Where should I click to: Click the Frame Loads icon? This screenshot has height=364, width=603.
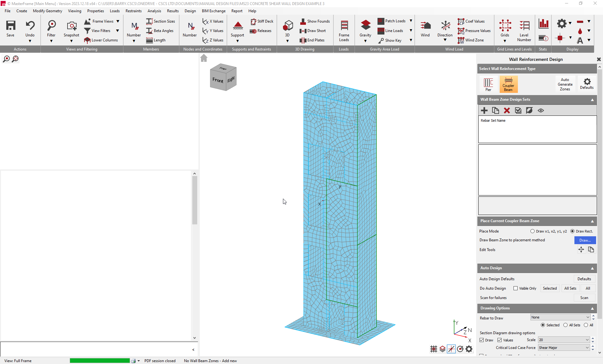tap(344, 26)
